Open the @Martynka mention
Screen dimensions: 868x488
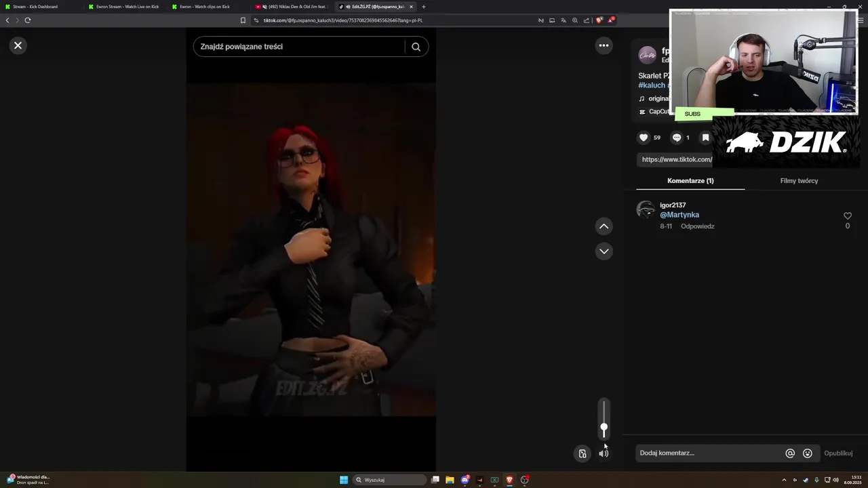[679, 215]
